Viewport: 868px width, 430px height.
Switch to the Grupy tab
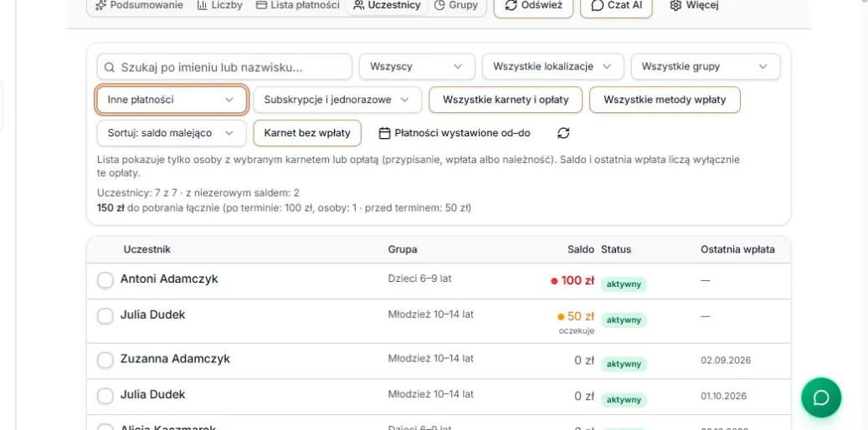click(x=456, y=6)
